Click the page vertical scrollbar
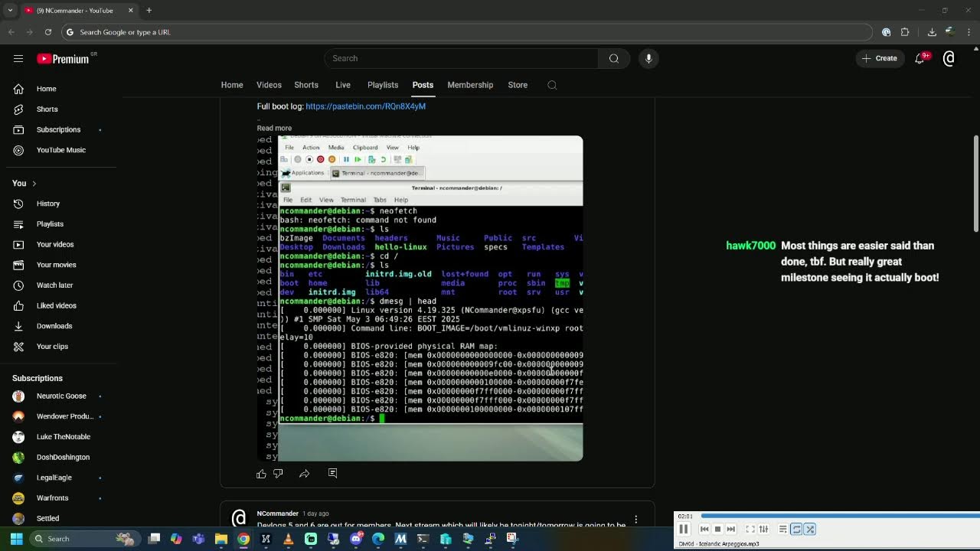This screenshot has width=980, height=551. [x=975, y=184]
